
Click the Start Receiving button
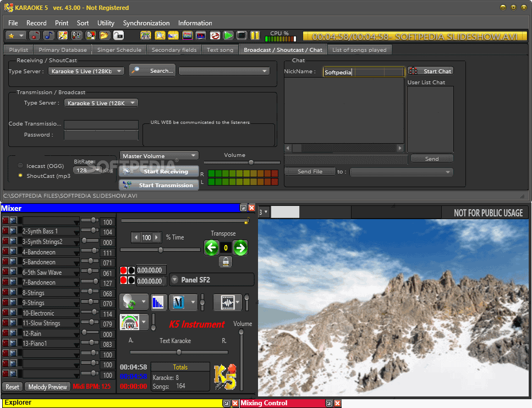coord(159,171)
